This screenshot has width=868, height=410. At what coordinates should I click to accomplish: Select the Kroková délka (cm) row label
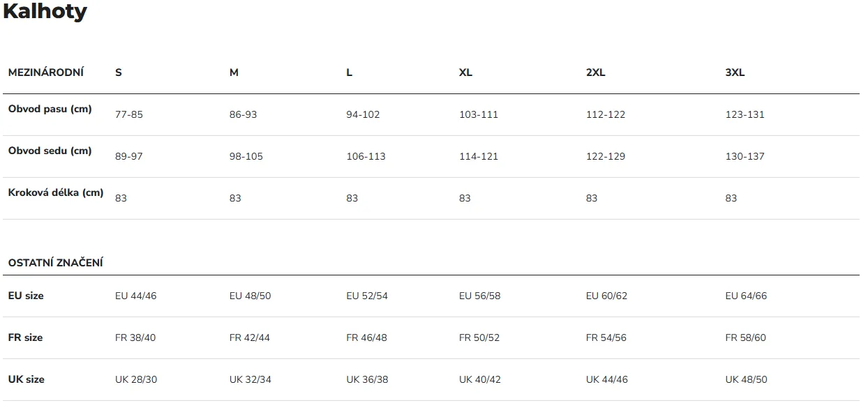(56, 193)
